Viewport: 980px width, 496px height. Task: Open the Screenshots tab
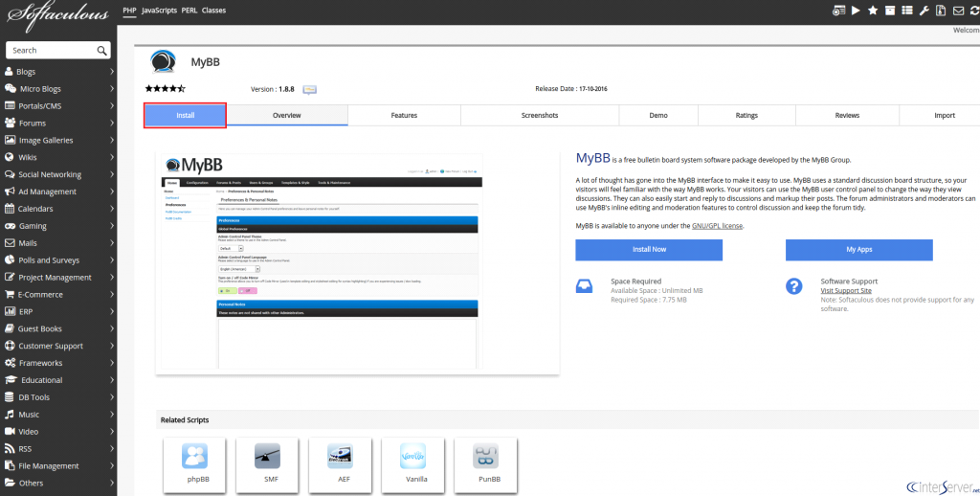click(x=540, y=116)
